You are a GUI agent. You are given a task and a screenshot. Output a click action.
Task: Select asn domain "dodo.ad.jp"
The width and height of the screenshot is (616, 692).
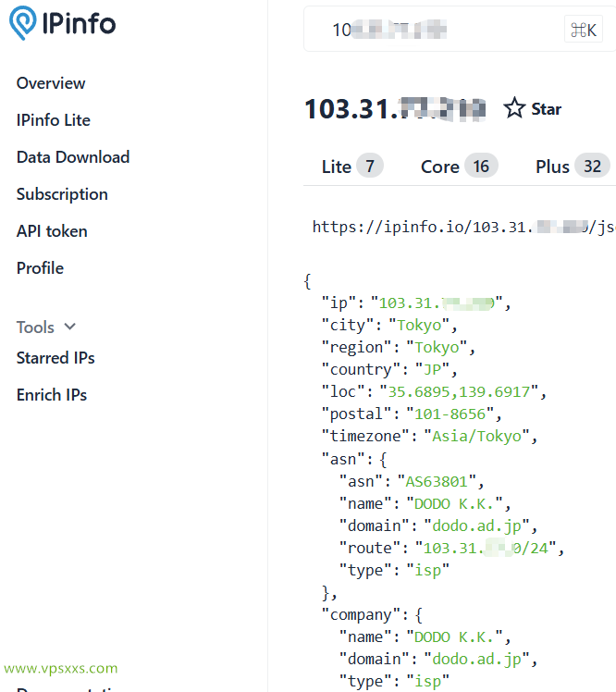tap(476, 525)
